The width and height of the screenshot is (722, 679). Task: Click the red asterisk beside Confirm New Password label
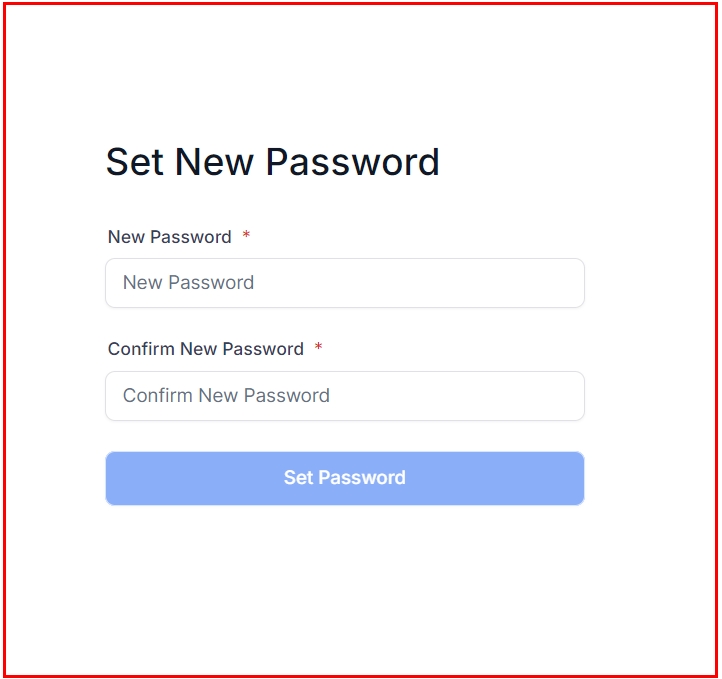pos(318,349)
